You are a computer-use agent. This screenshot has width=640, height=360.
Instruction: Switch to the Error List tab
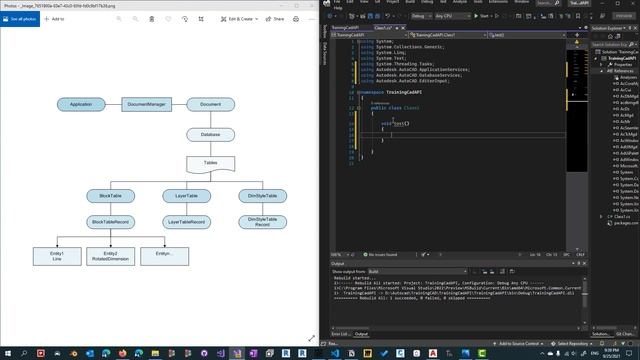click(340, 334)
